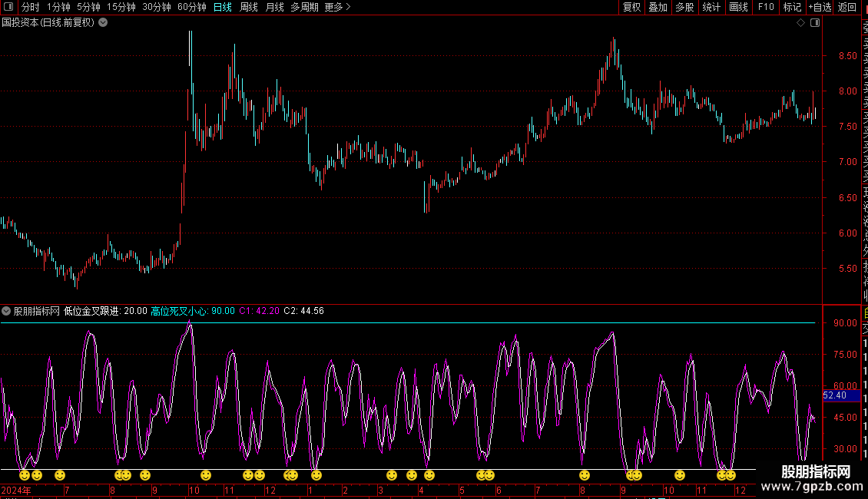868x499 pixels.
Task: Expand the 更多 periods menu
Action: (337, 7)
